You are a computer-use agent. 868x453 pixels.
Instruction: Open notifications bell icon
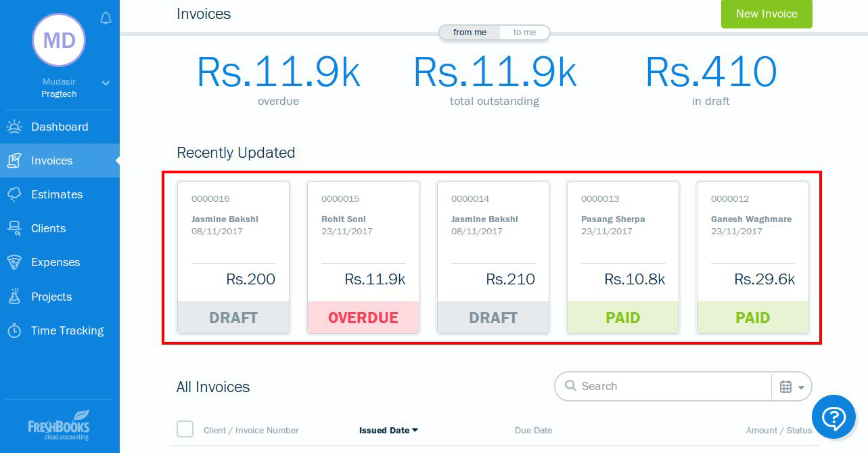106,18
